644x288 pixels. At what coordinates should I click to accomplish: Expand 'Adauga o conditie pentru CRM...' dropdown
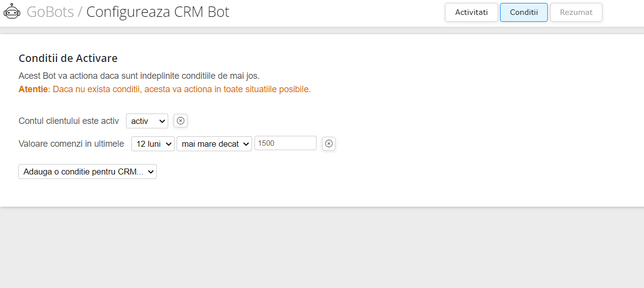[x=87, y=172]
